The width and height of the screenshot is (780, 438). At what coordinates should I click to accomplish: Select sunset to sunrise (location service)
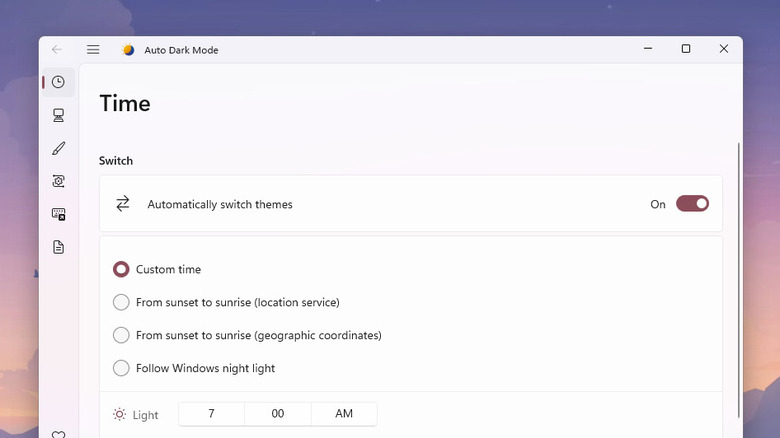pyautogui.click(x=121, y=302)
